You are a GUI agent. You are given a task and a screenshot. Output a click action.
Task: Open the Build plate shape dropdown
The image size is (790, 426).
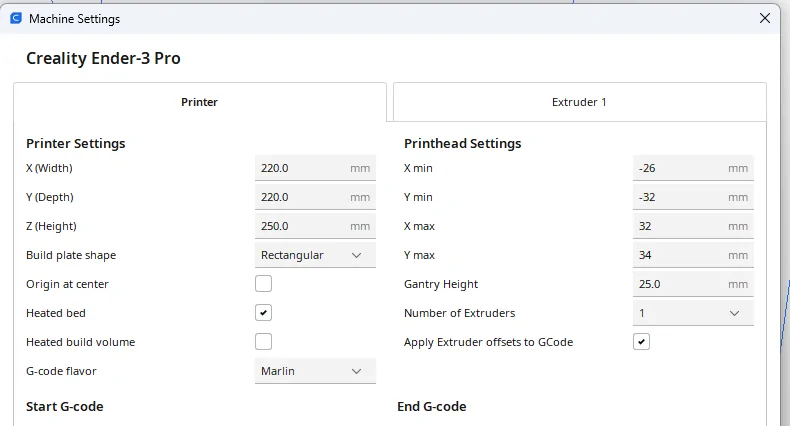coord(315,255)
